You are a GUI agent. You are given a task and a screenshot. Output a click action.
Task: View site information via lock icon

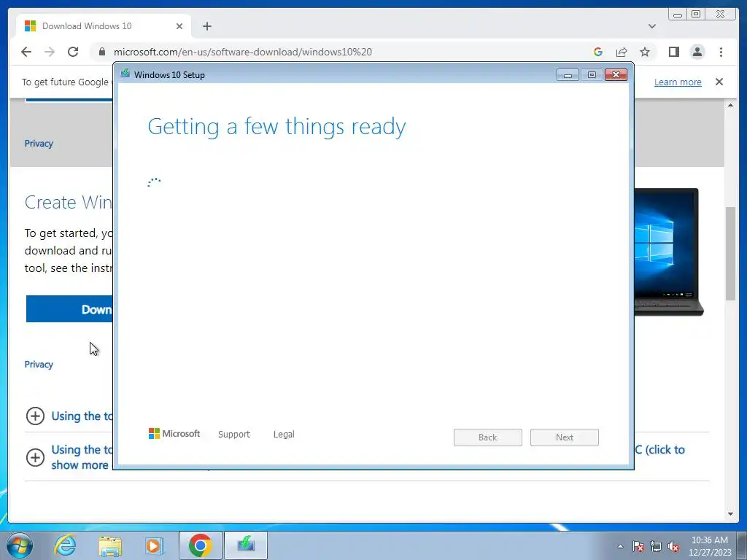pos(101,52)
